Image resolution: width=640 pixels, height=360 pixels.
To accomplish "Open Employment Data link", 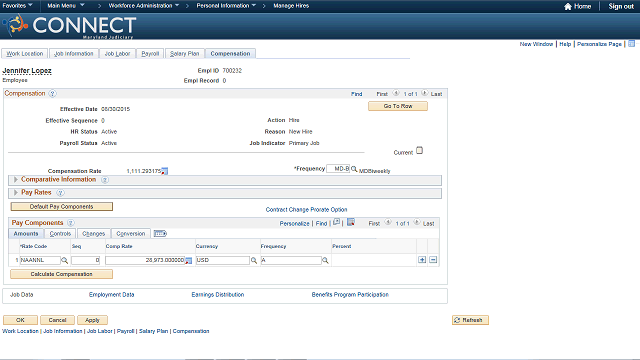I will (x=111, y=295).
